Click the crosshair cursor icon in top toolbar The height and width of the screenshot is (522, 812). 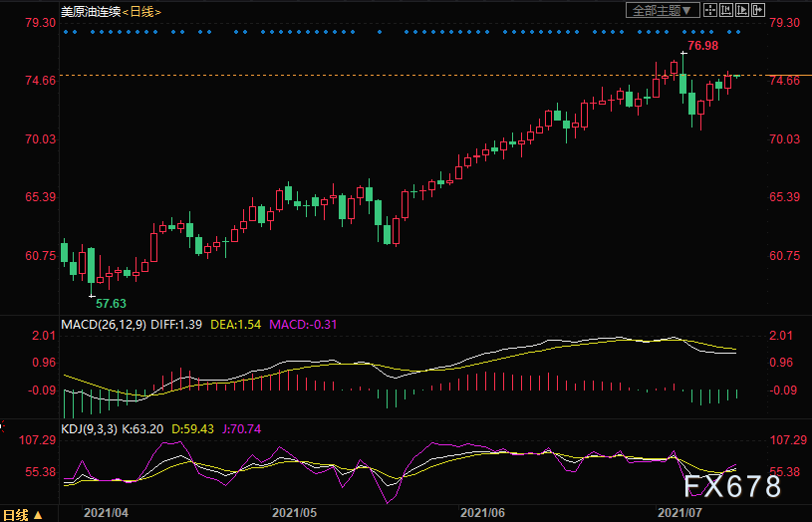coord(708,11)
